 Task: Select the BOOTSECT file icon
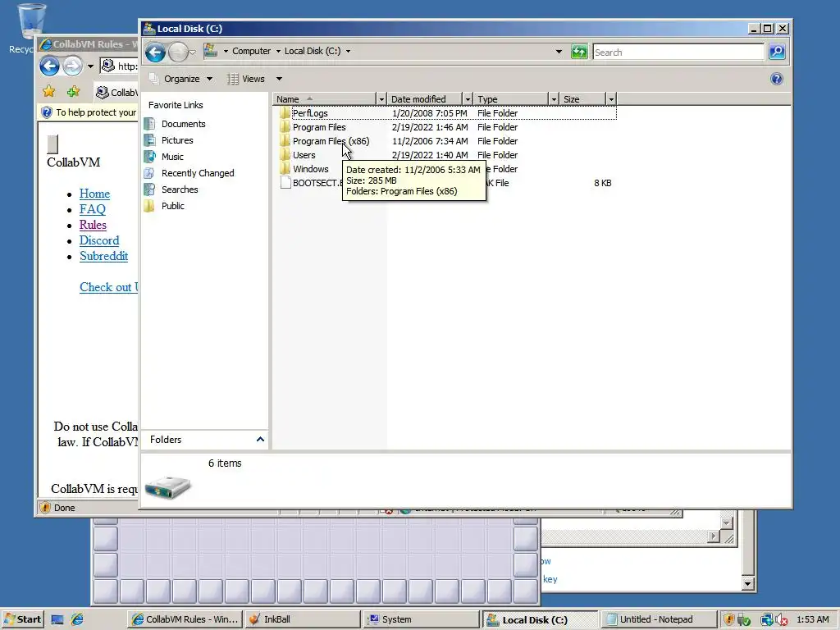click(x=285, y=183)
